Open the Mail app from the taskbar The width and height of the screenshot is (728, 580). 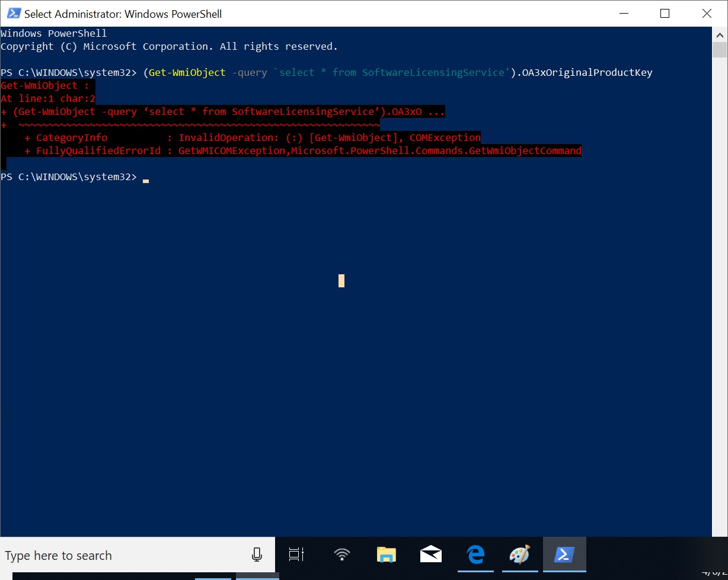pyautogui.click(x=431, y=555)
